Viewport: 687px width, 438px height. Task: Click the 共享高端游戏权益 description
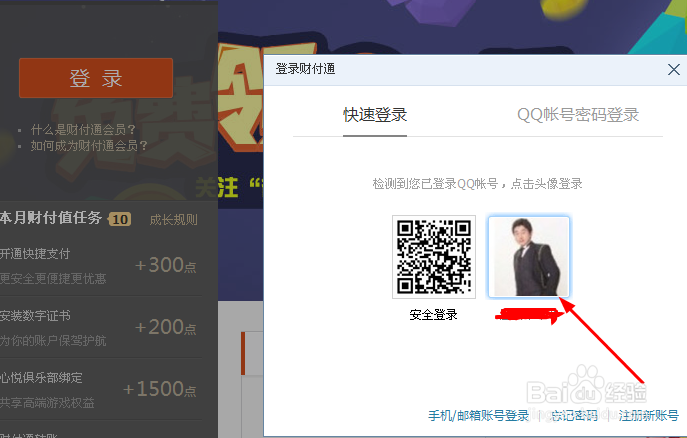click(x=47, y=403)
